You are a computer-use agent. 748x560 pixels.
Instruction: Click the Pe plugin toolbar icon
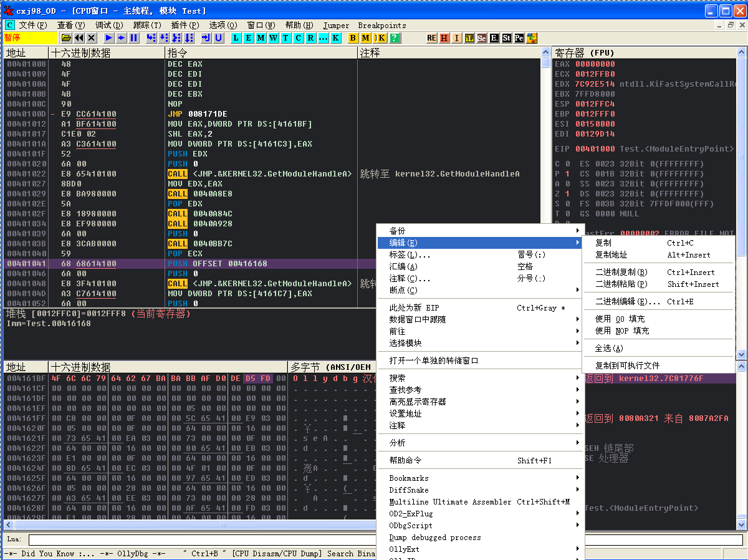(519, 38)
